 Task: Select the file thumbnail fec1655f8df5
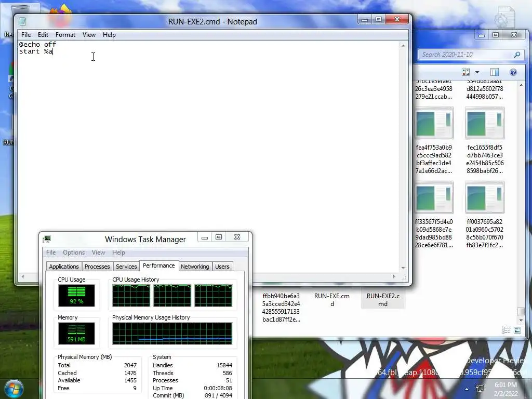point(485,123)
